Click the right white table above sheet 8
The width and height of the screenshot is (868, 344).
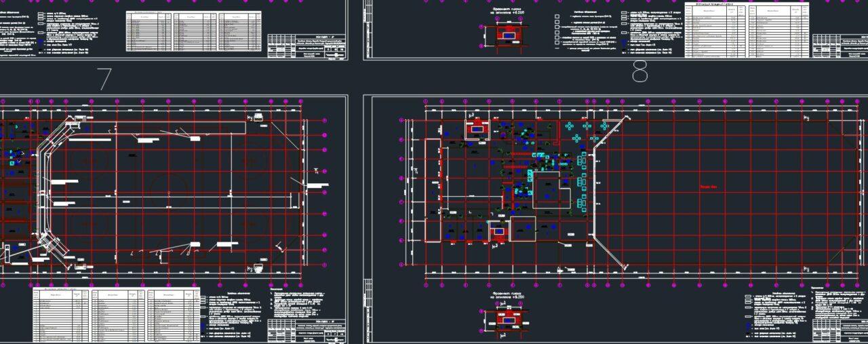pos(779,31)
